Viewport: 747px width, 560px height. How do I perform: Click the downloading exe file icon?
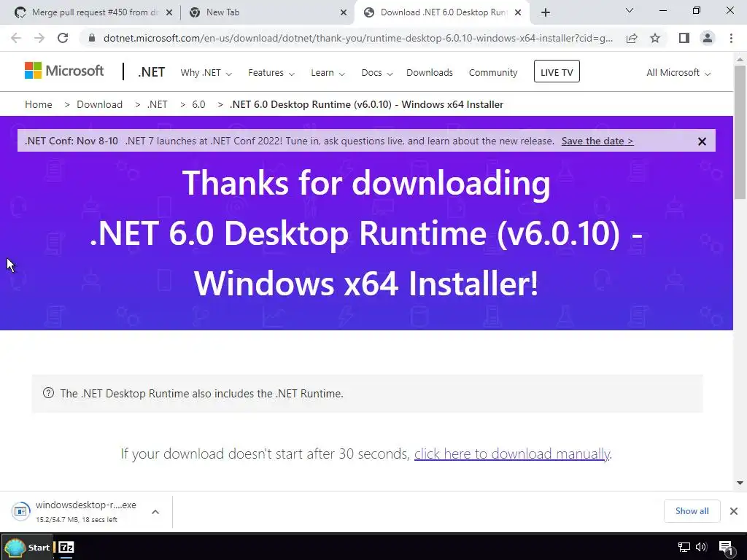(x=20, y=511)
